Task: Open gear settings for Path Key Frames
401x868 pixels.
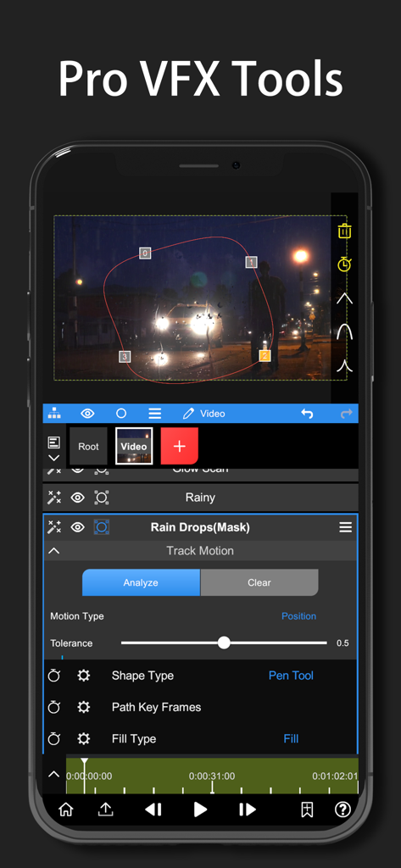Action: coord(84,707)
